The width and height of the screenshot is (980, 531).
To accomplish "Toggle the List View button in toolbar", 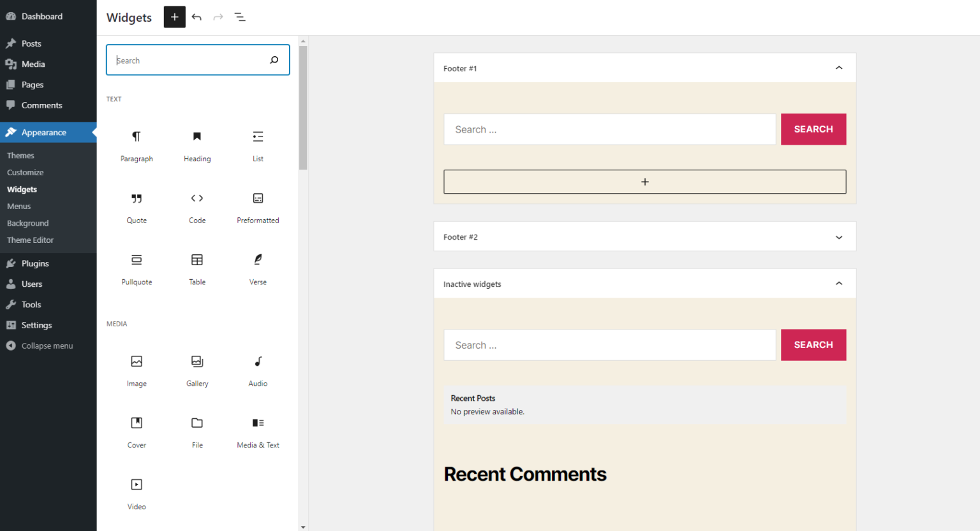I will pyautogui.click(x=240, y=17).
